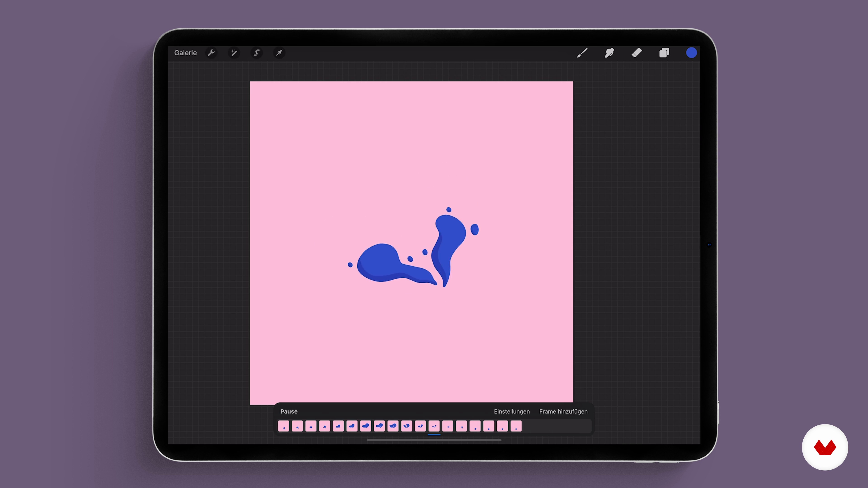Select the seventeenth timeline frame
The height and width of the screenshot is (488, 868).
[502, 426]
